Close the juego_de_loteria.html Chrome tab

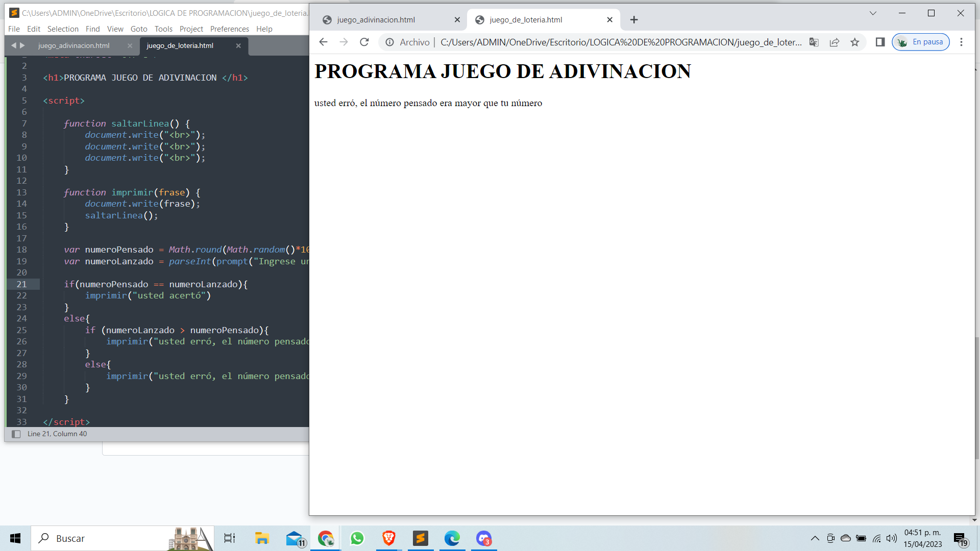point(609,19)
